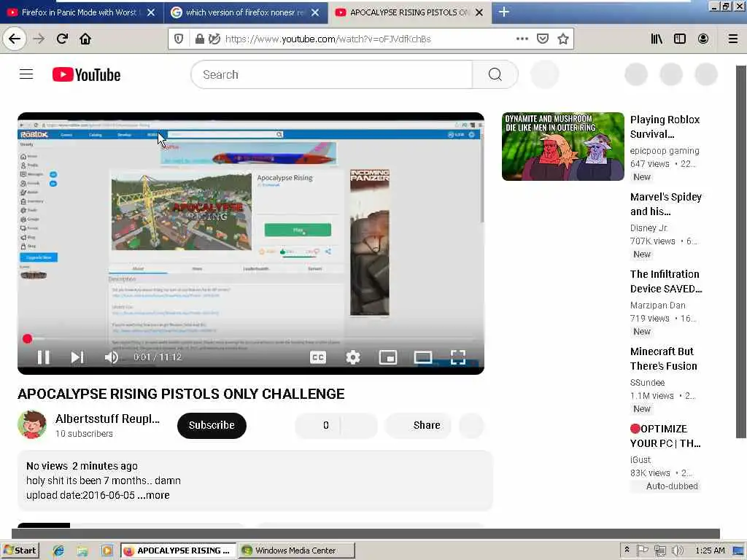Go back with Firefox back arrow
The image size is (747, 560).
tap(15, 39)
